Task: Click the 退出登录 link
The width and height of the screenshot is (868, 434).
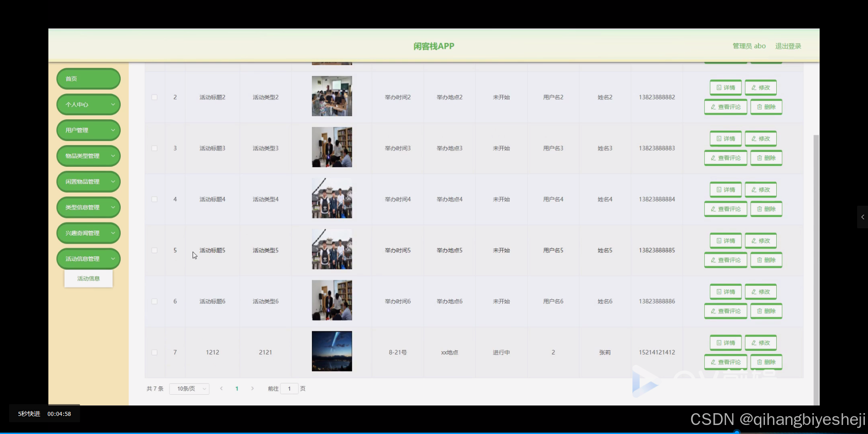Action: click(788, 46)
